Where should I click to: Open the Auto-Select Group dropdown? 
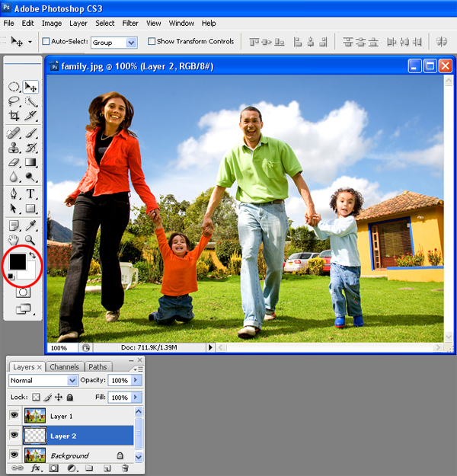coord(114,42)
